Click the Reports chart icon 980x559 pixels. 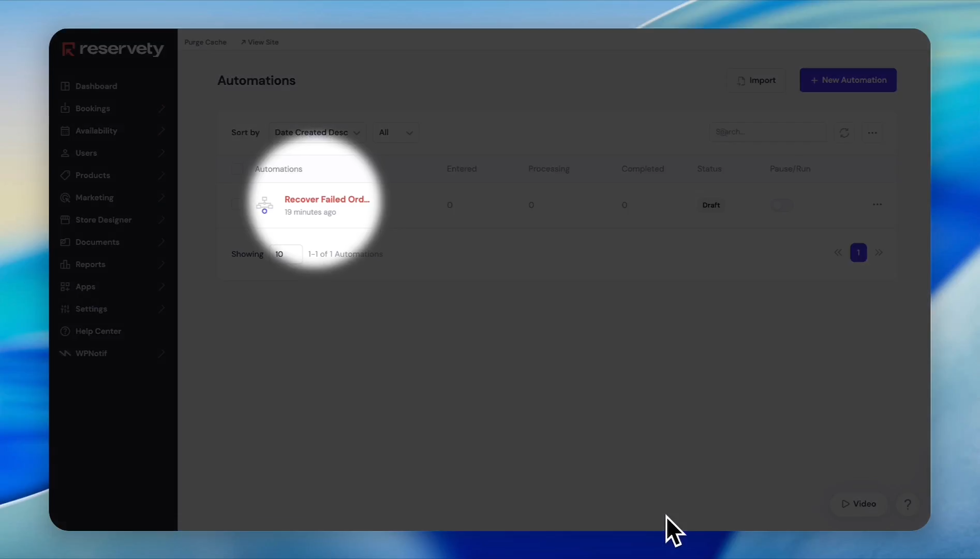(65, 264)
